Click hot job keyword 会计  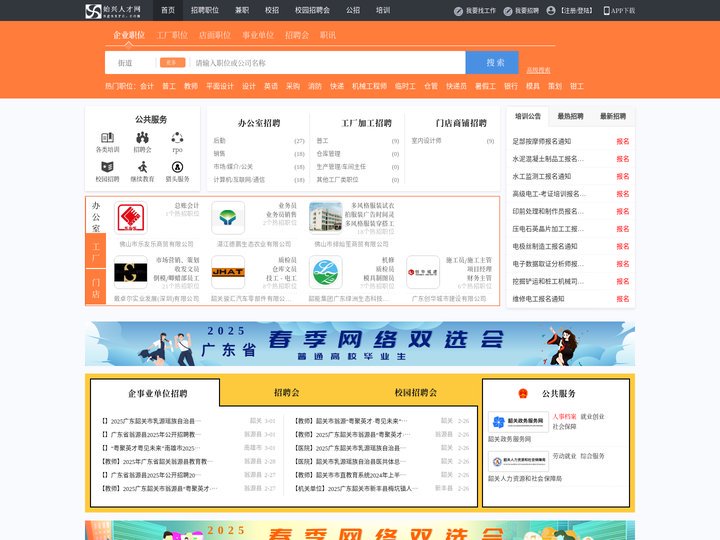(147, 86)
